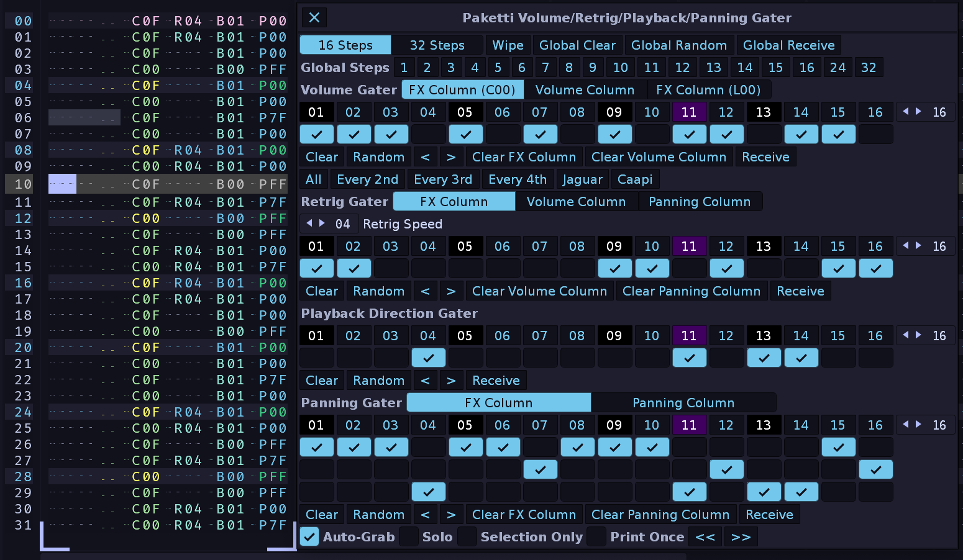The height and width of the screenshot is (560, 963).
Task: Check step 03 in the Retrig Gater
Action: point(391,268)
